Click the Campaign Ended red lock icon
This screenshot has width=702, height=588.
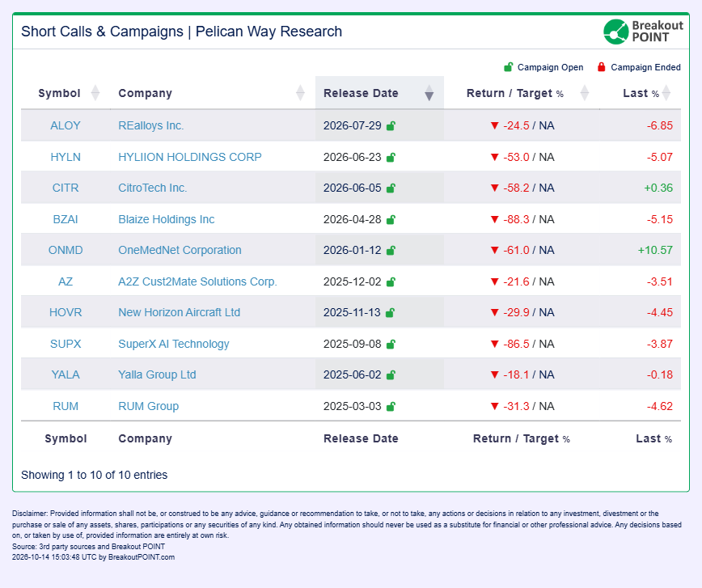tap(601, 67)
